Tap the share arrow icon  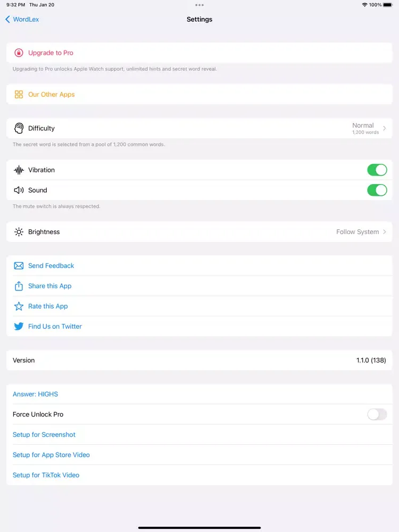[x=19, y=286]
